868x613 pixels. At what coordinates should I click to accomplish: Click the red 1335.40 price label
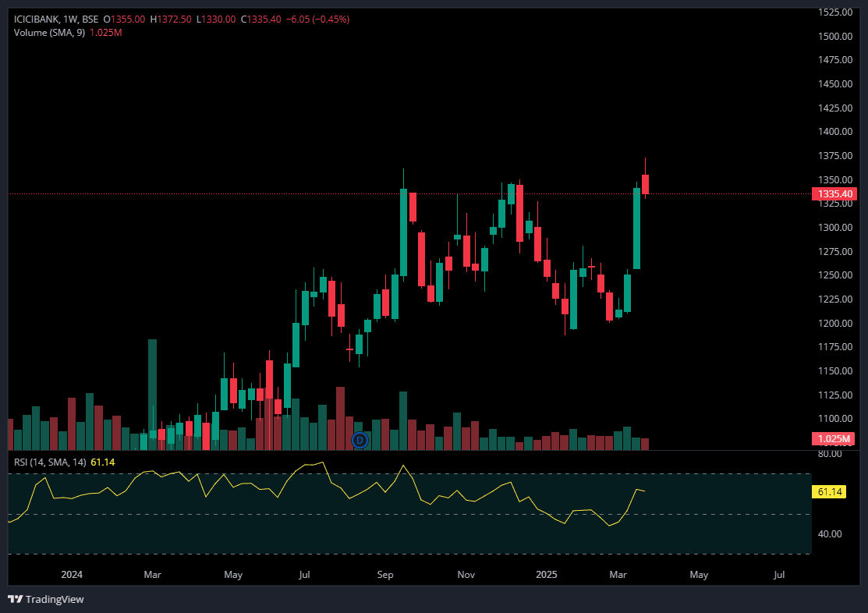coord(834,194)
